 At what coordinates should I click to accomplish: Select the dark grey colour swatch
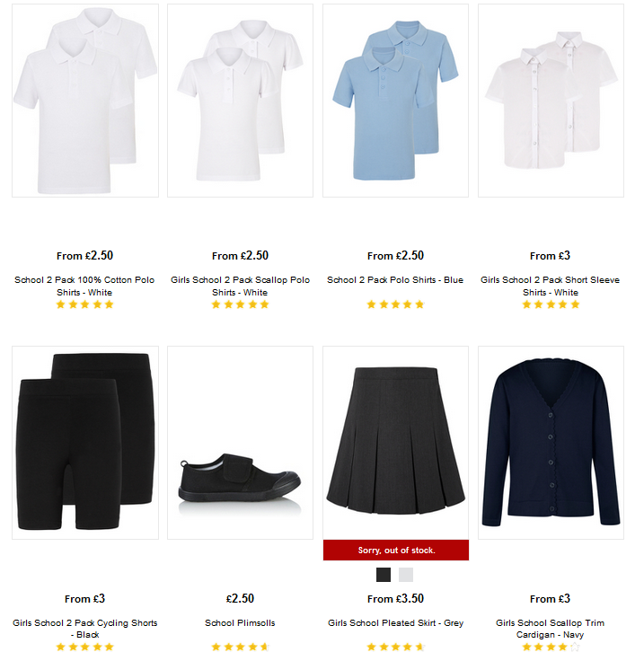click(x=384, y=575)
